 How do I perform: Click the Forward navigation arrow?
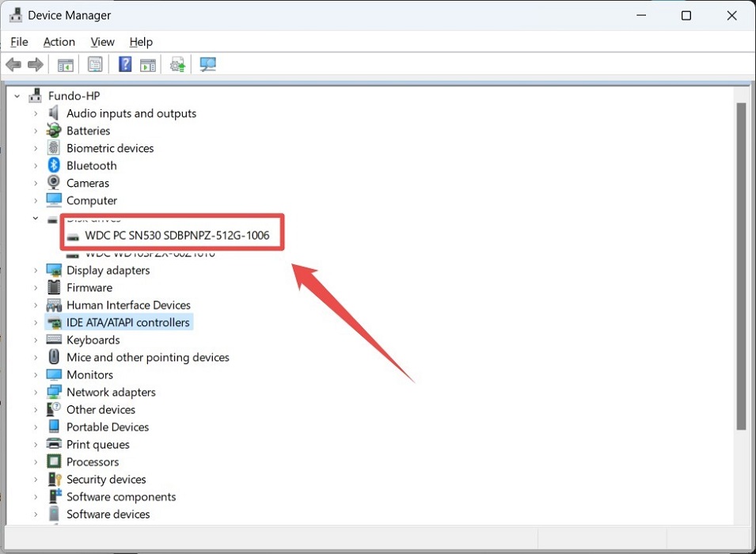(36, 64)
